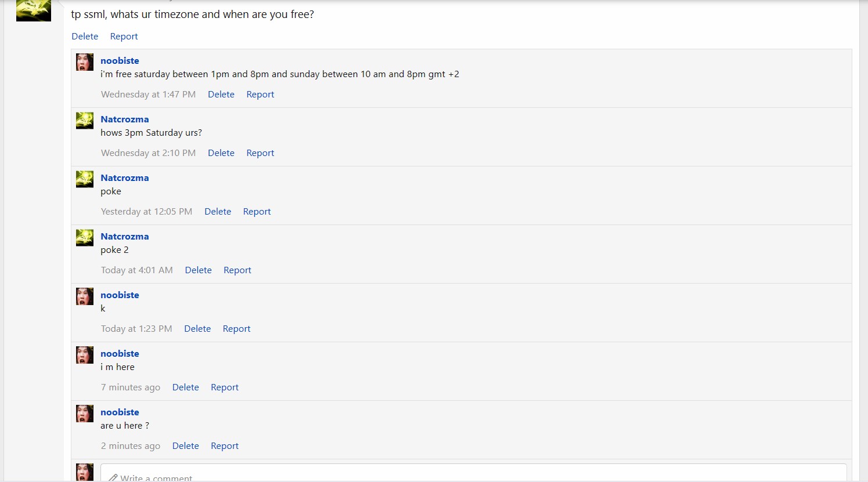Delete the main profile post about timezone

(x=85, y=36)
